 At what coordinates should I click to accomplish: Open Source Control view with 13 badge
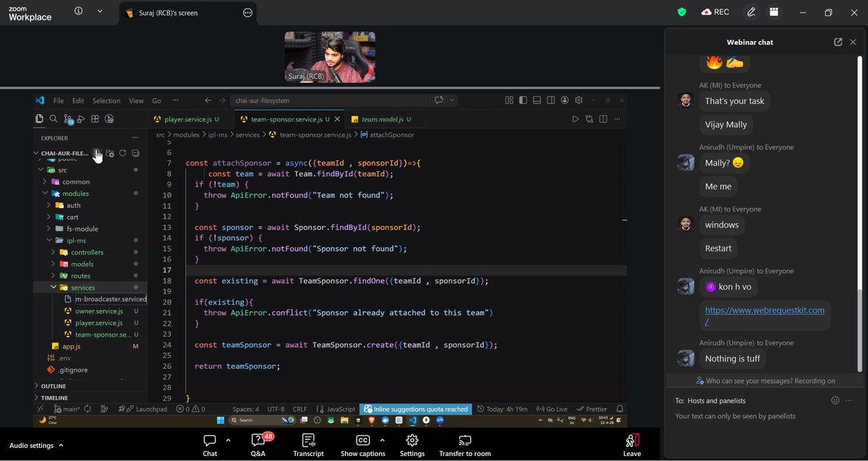[x=68, y=119]
